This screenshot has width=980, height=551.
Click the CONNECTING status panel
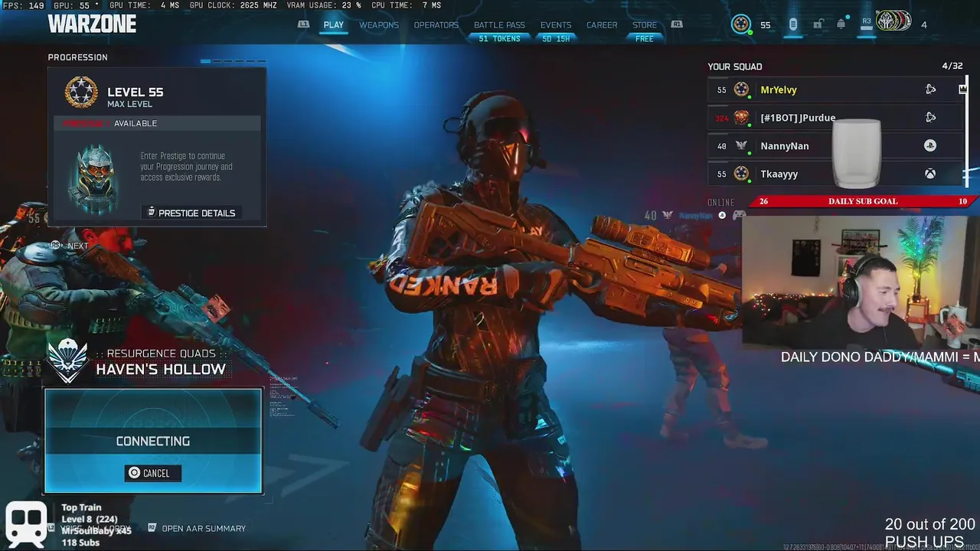click(153, 441)
